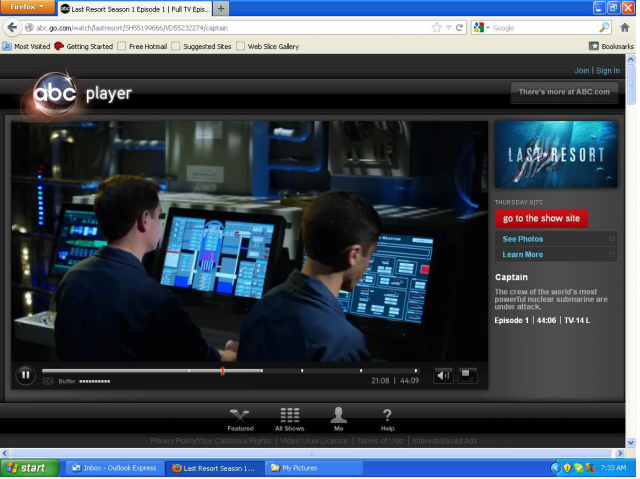Switch to My Pictures taskbar item
Screen dimensions: 640x479
pos(315,470)
